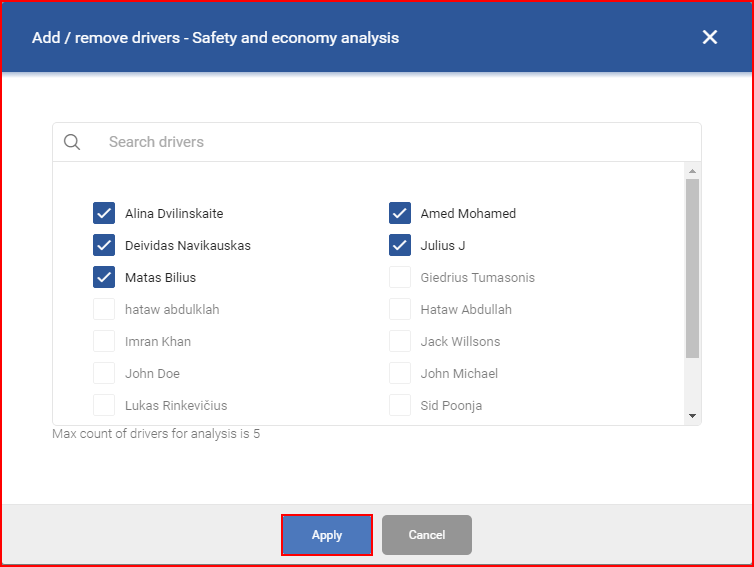The image size is (754, 567).
Task: Select John Doe checkbox
Action: [x=104, y=373]
